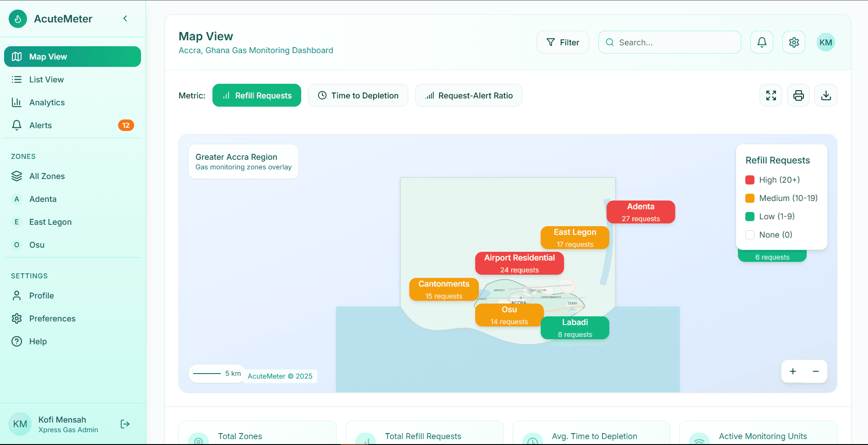
Task: Download the map data
Action: (x=826, y=95)
